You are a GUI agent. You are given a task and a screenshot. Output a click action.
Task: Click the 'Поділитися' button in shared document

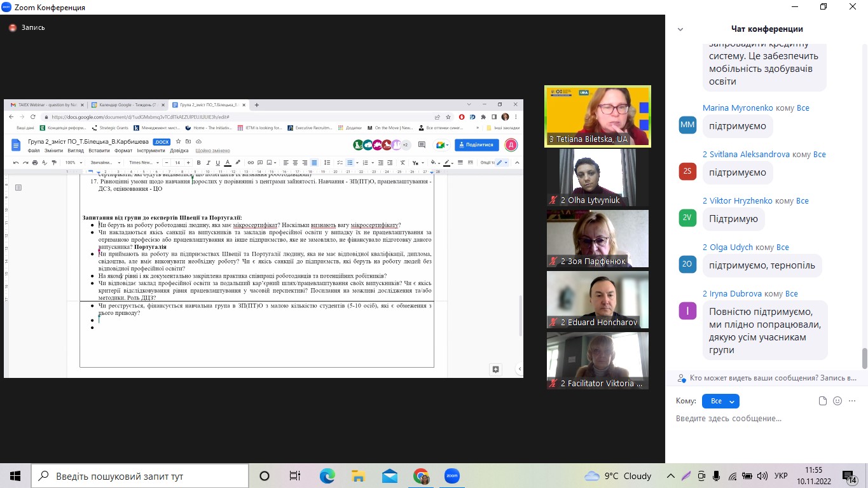(x=477, y=145)
